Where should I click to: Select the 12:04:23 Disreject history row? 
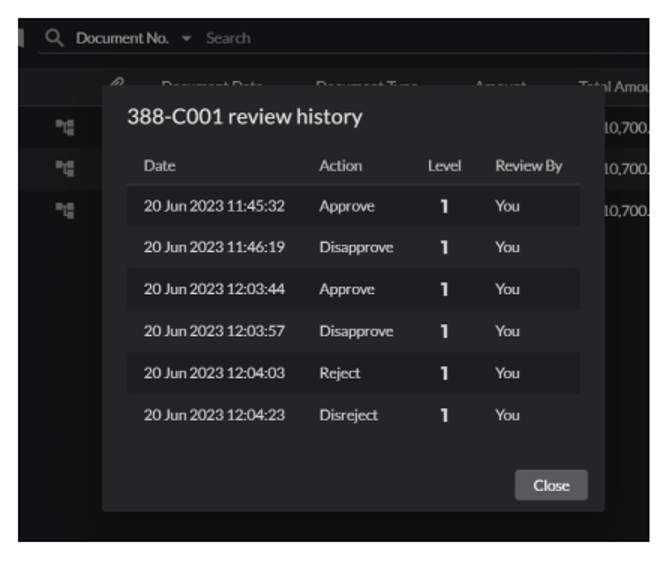(353, 415)
